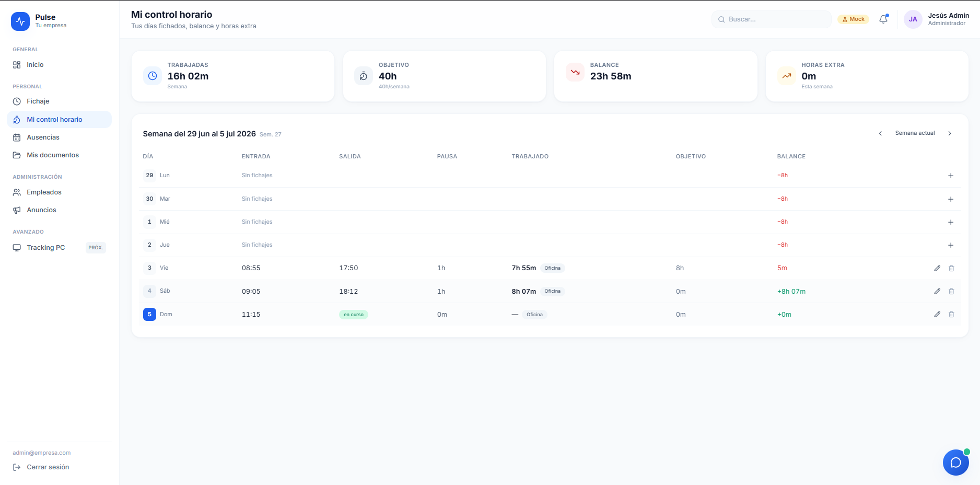Viewport: 980px width, 485px height.
Task: Click the '17:50' exit time
Action: 348,268
